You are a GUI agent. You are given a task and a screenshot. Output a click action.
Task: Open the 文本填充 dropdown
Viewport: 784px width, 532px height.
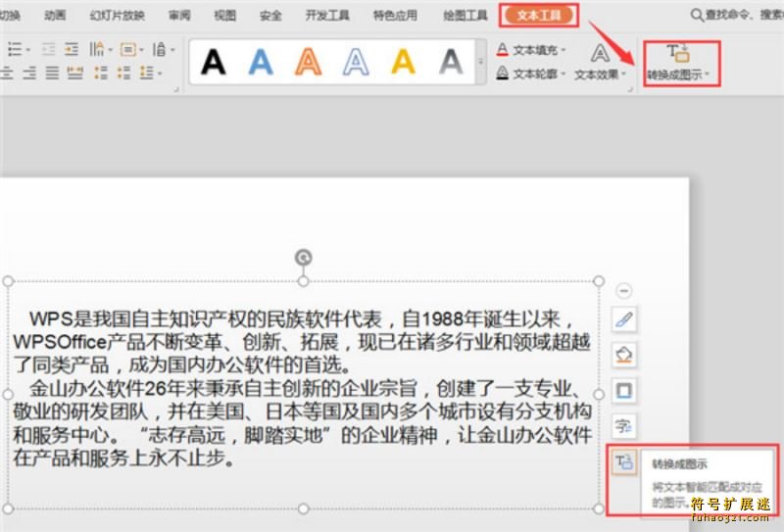tap(563, 50)
